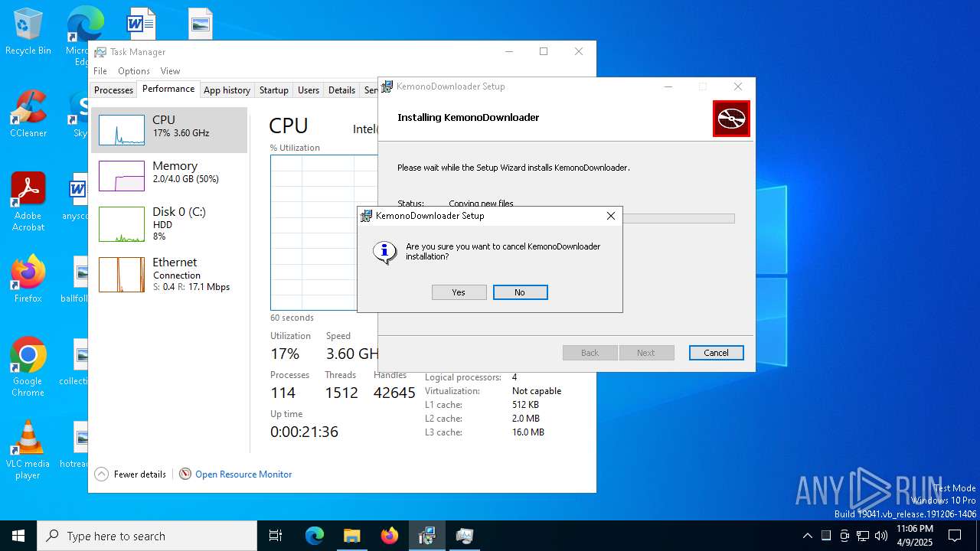
Task: Select the CPU performance graph entry
Action: 169,130
